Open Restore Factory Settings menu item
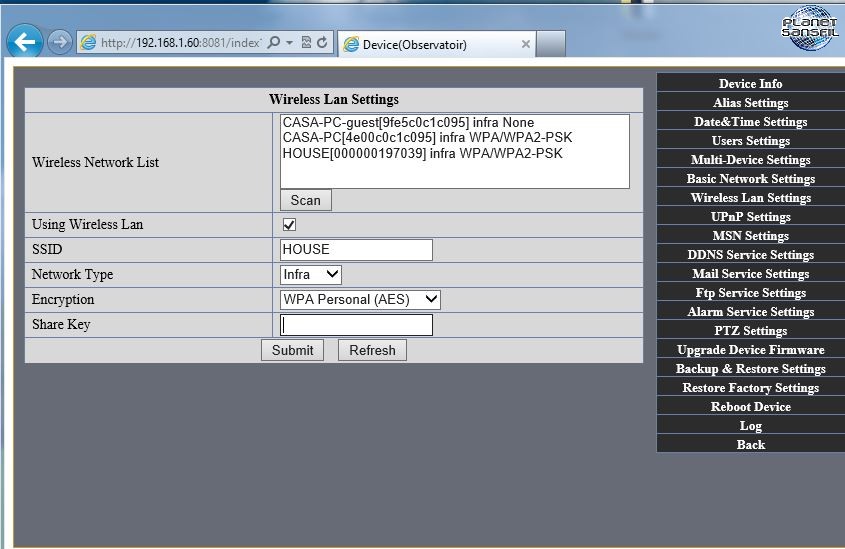The image size is (845, 549). click(751, 387)
